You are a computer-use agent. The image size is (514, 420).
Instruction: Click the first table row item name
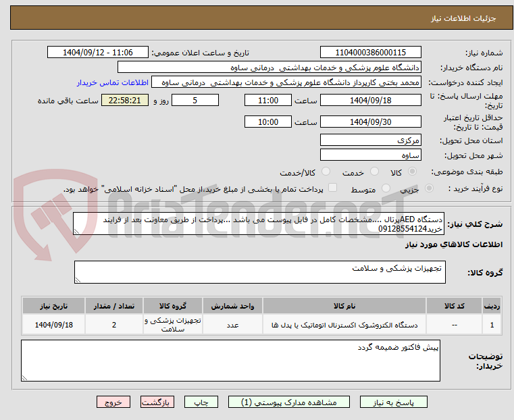tap(344, 325)
